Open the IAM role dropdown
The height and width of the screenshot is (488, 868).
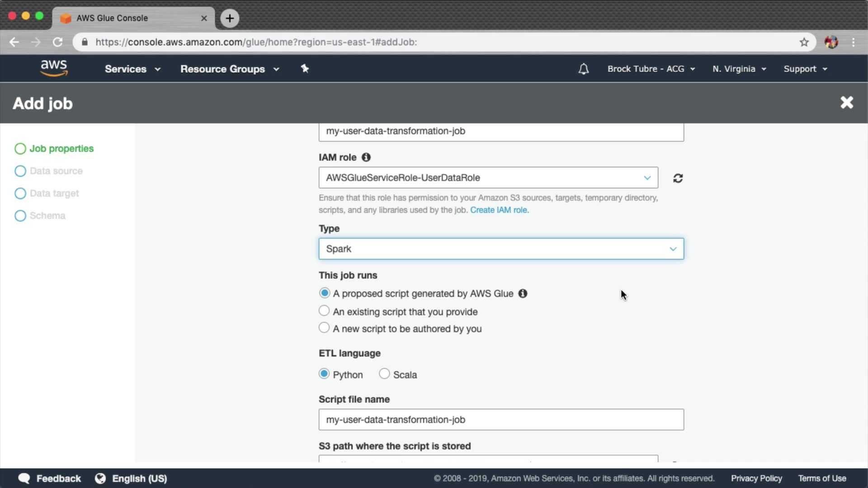point(488,178)
